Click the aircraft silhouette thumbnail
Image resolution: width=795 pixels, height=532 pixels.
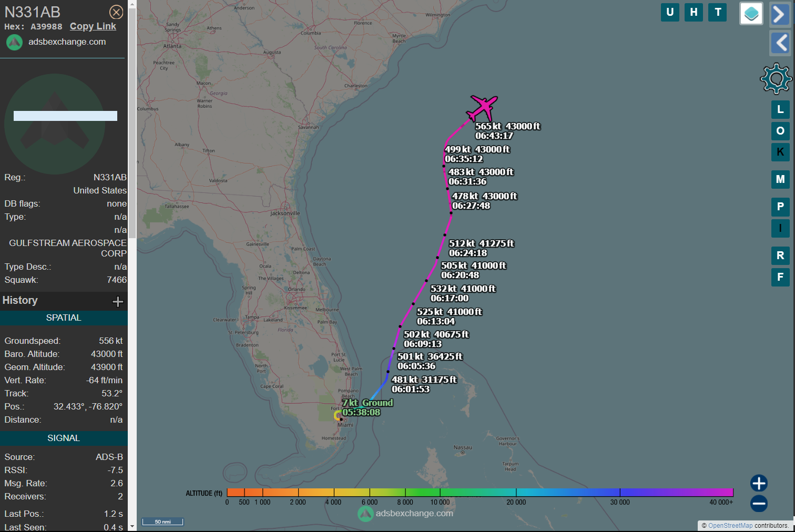pos(55,124)
